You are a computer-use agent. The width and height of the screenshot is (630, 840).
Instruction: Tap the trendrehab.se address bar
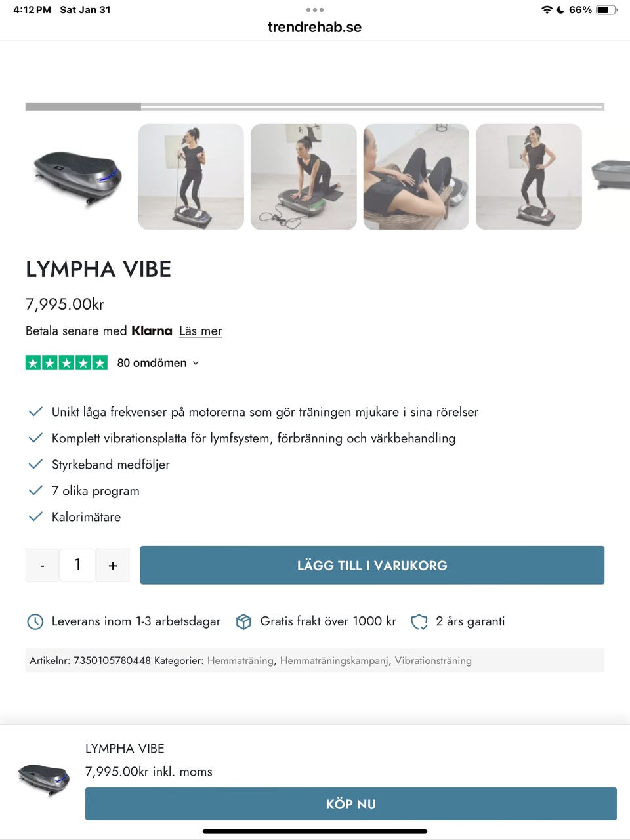pos(315,27)
